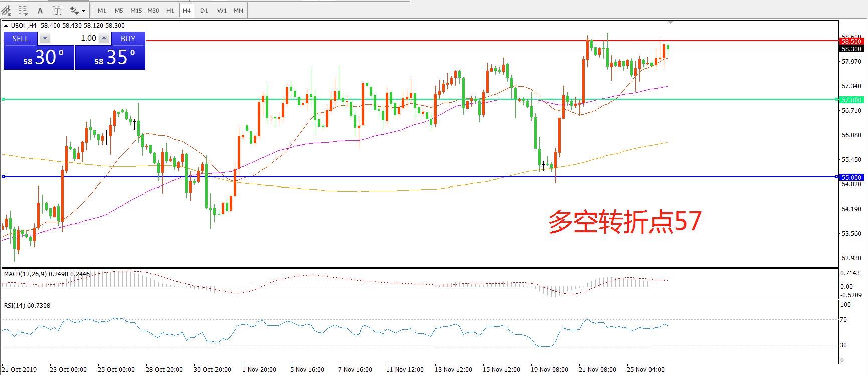Switch chart to D1 timeframe
The image size is (868, 375).
point(204,10)
